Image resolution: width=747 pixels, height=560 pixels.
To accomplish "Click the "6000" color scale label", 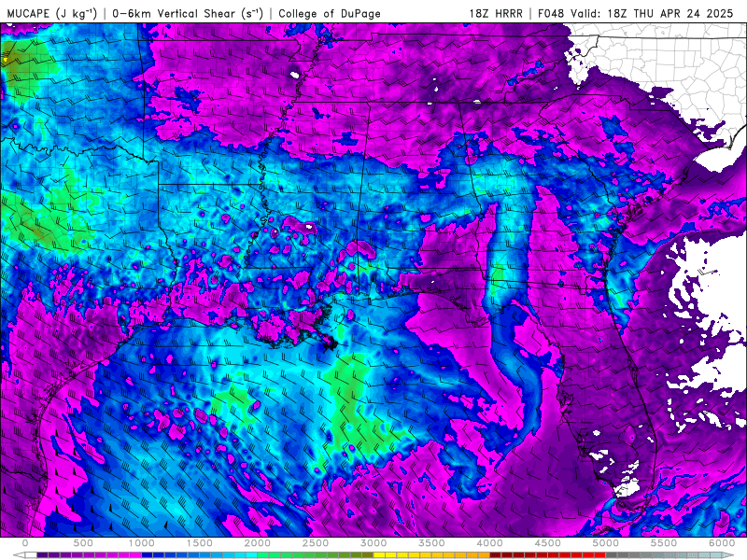I will tap(722, 543).
